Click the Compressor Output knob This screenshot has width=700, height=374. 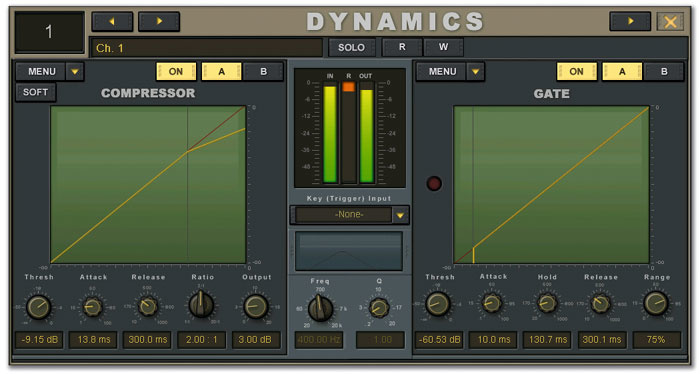click(x=256, y=307)
